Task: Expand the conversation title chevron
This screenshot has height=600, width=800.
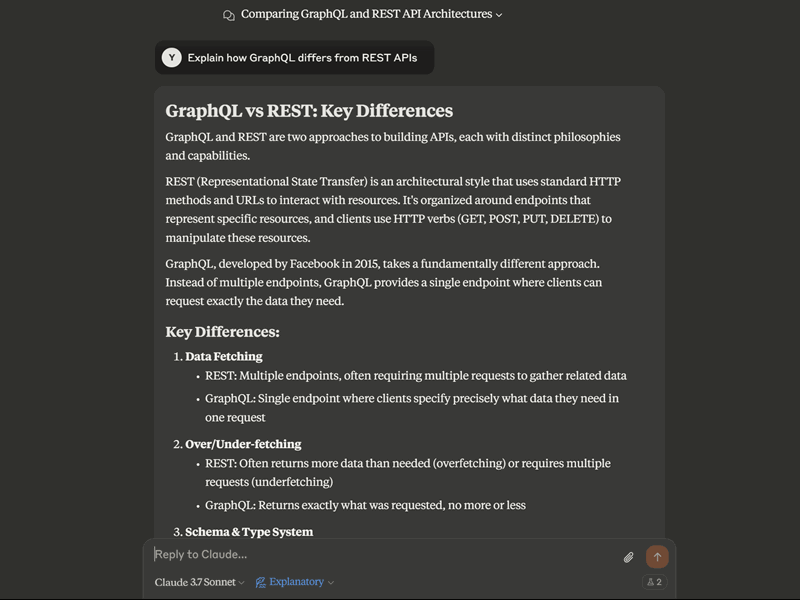Action: pos(498,15)
